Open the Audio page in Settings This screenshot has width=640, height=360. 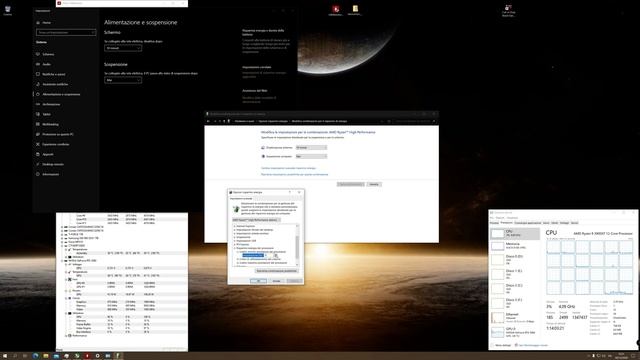(47, 64)
